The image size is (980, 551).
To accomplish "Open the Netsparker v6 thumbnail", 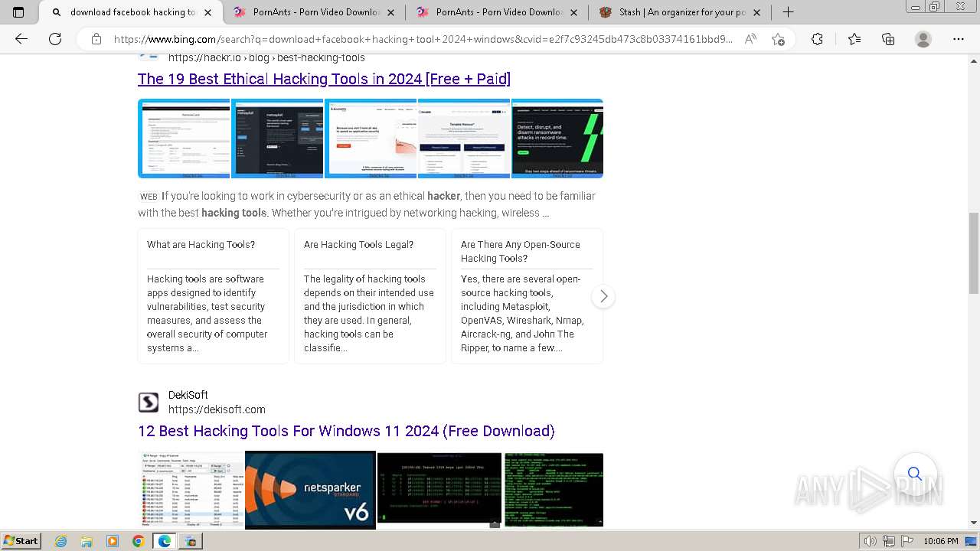I will [x=310, y=490].
